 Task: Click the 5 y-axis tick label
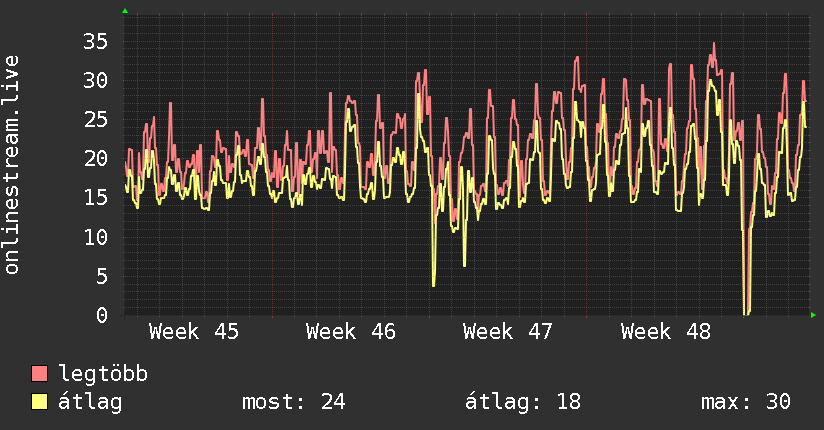coord(102,277)
